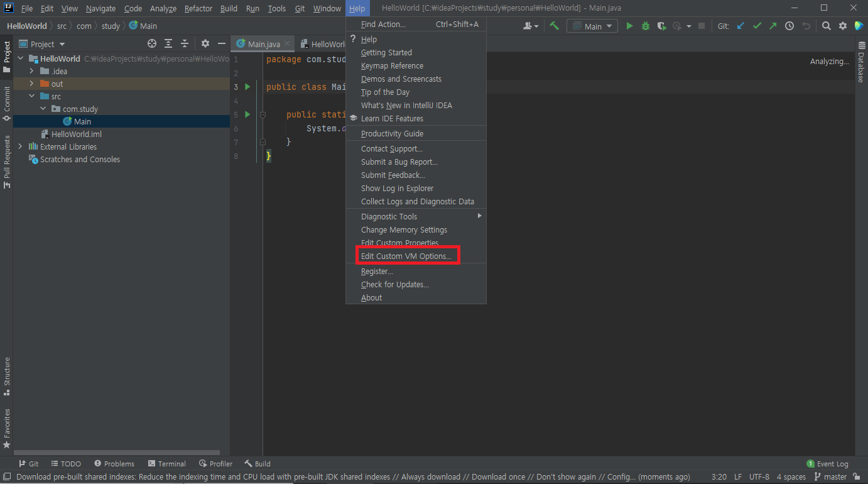Click the JetBrains icon at toolbar right end
Viewport: 868px width, 484px height.
[x=858, y=26]
